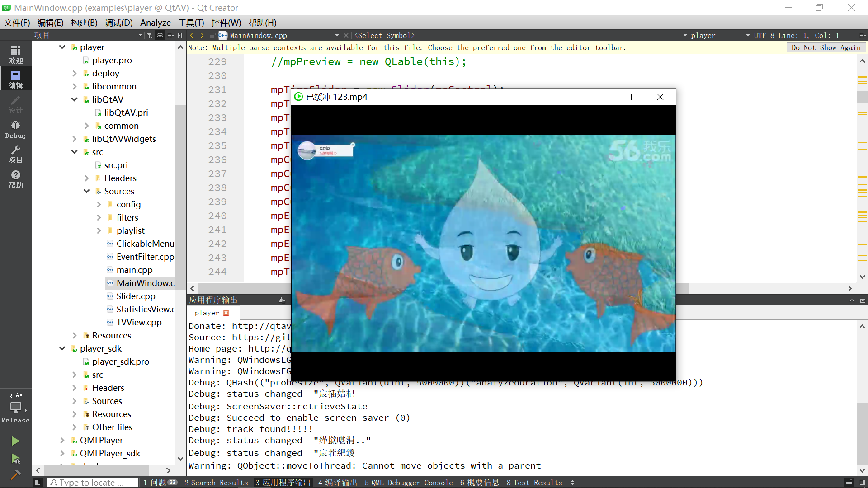Image resolution: width=868 pixels, height=488 pixels.
Task: Run the project with green play button
Action: (15, 441)
